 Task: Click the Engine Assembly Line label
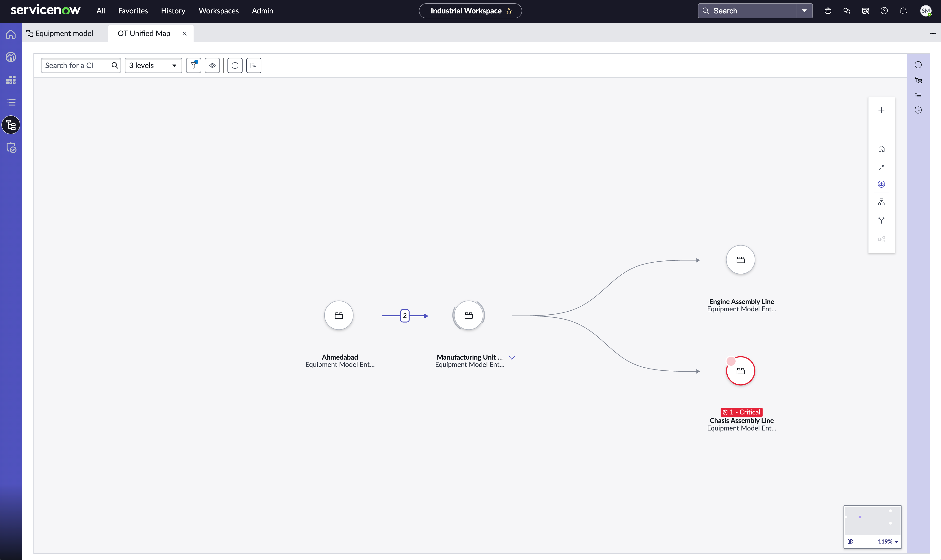coord(741,301)
